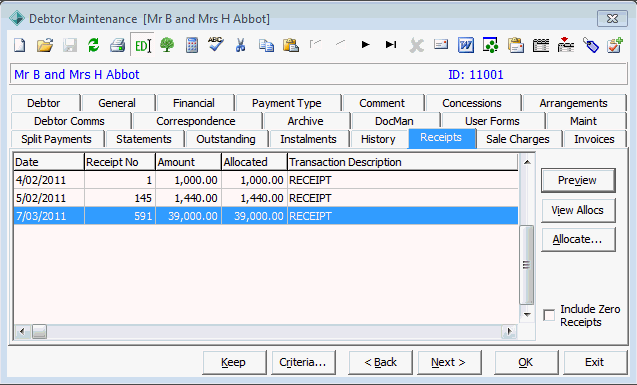Image resolution: width=637 pixels, height=385 pixels.
Task: Open the Outstanding tab
Action: (x=227, y=139)
